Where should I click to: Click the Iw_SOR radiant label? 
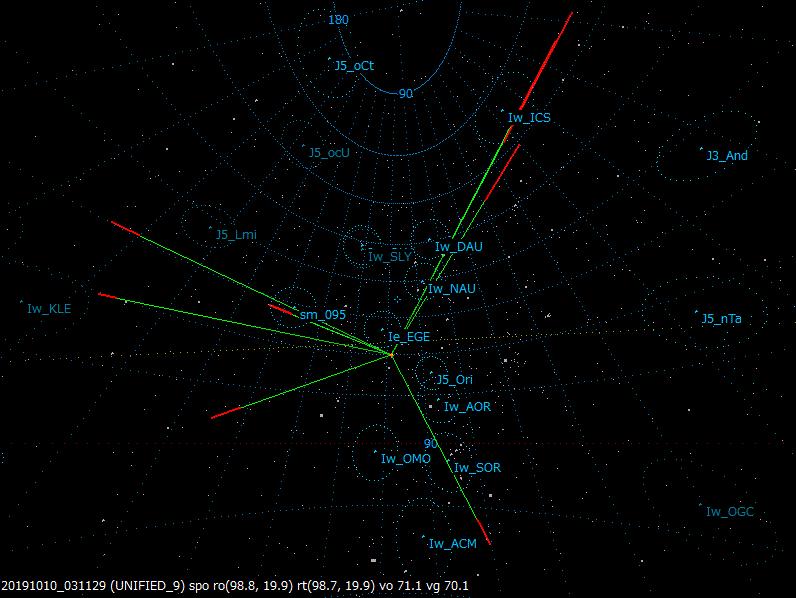tap(477, 468)
